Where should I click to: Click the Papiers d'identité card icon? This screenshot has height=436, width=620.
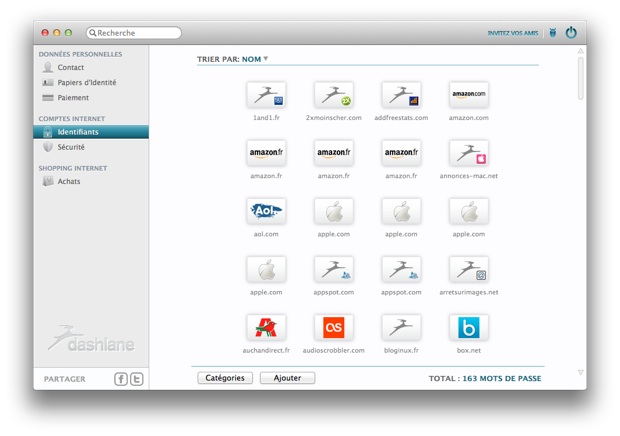point(48,82)
